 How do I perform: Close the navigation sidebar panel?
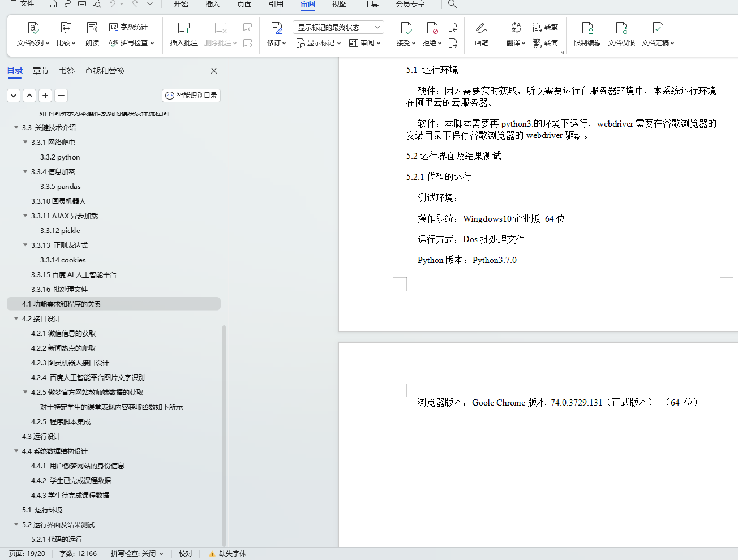coord(214,71)
